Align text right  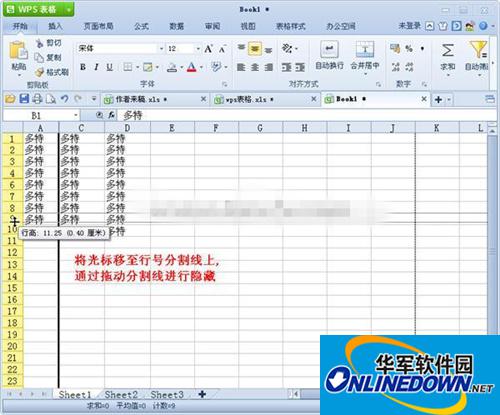[268, 68]
